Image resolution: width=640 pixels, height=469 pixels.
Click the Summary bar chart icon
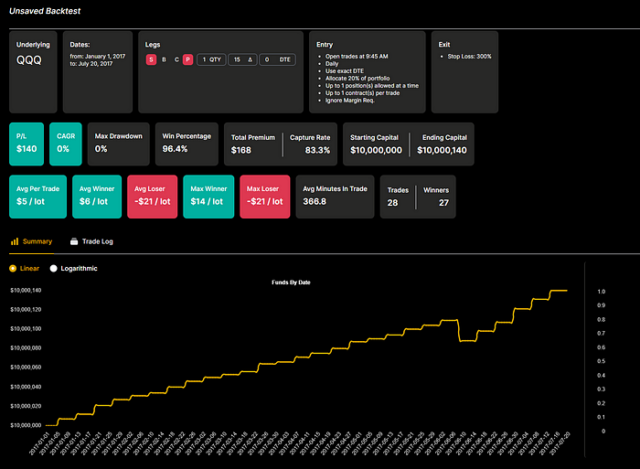14,241
